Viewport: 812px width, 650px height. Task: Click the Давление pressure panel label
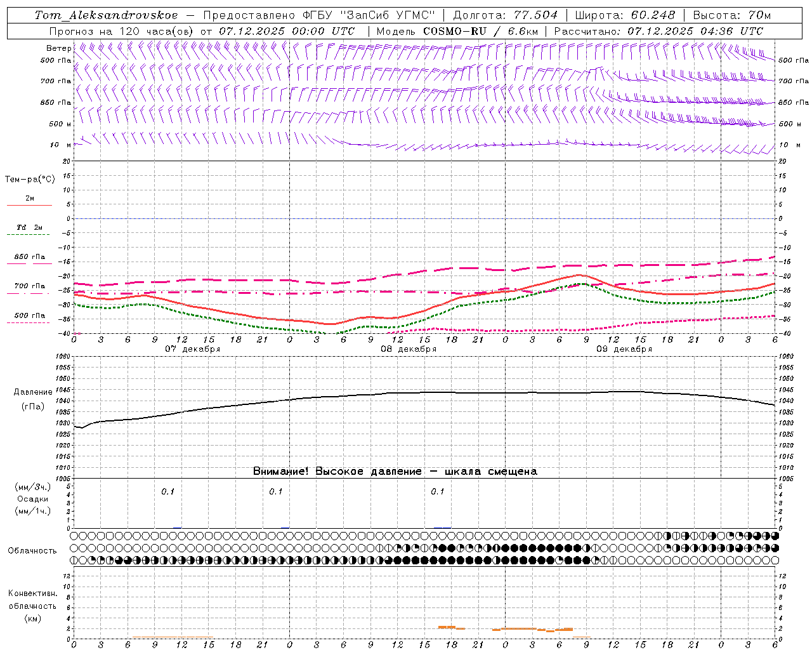click(33, 392)
